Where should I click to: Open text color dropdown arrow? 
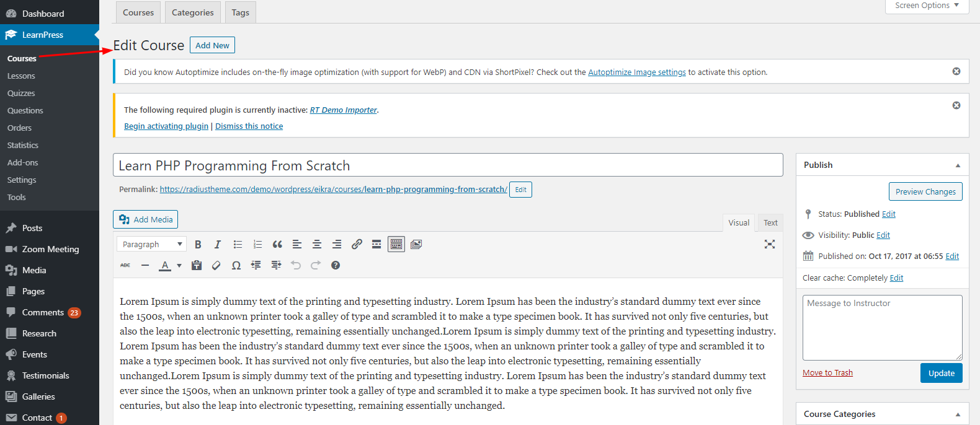pos(179,265)
